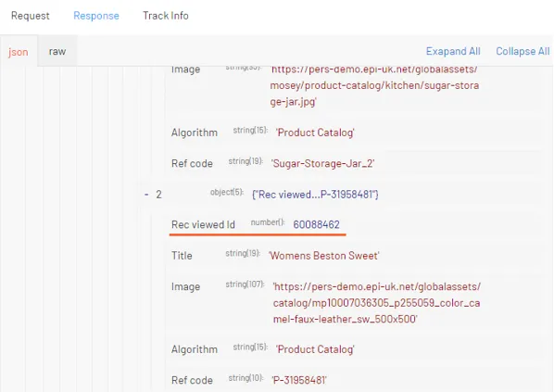The height and width of the screenshot is (392, 554).
Task: Open the Track Info tab
Action: point(165,16)
